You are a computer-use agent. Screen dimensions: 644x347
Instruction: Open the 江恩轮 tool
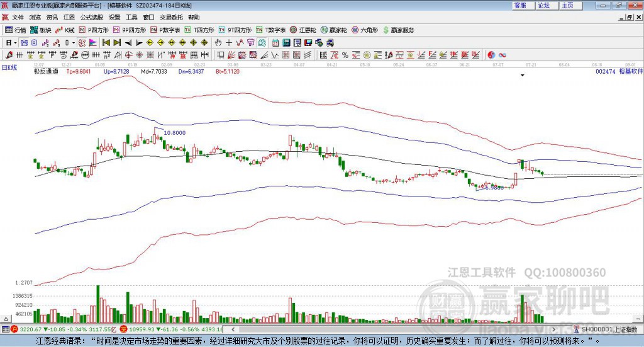pyautogui.click(x=303, y=30)
